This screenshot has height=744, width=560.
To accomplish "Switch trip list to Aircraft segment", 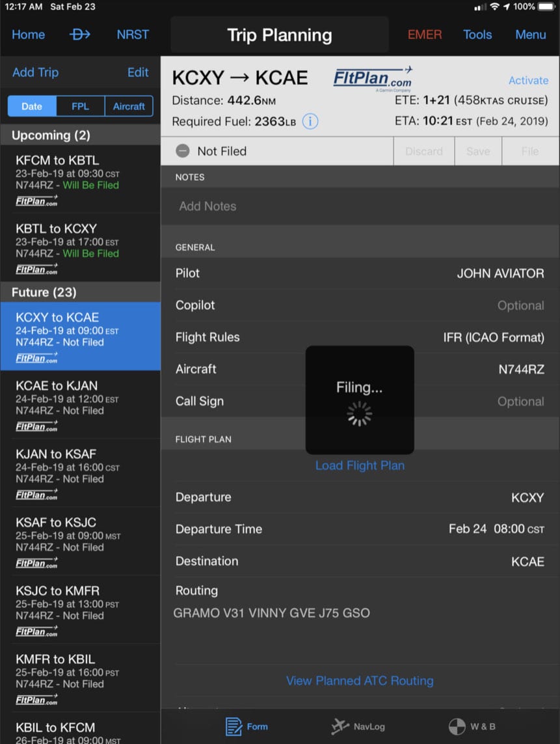I will pos(129,106).
